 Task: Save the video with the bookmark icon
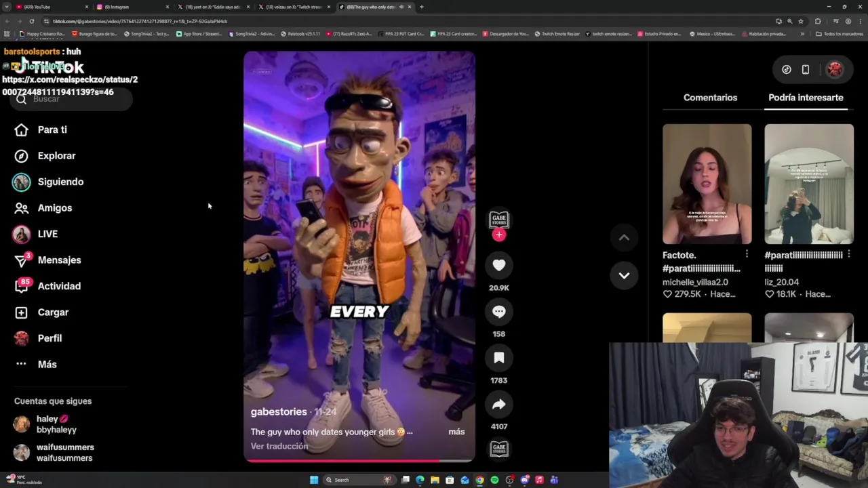pos(499,358)
